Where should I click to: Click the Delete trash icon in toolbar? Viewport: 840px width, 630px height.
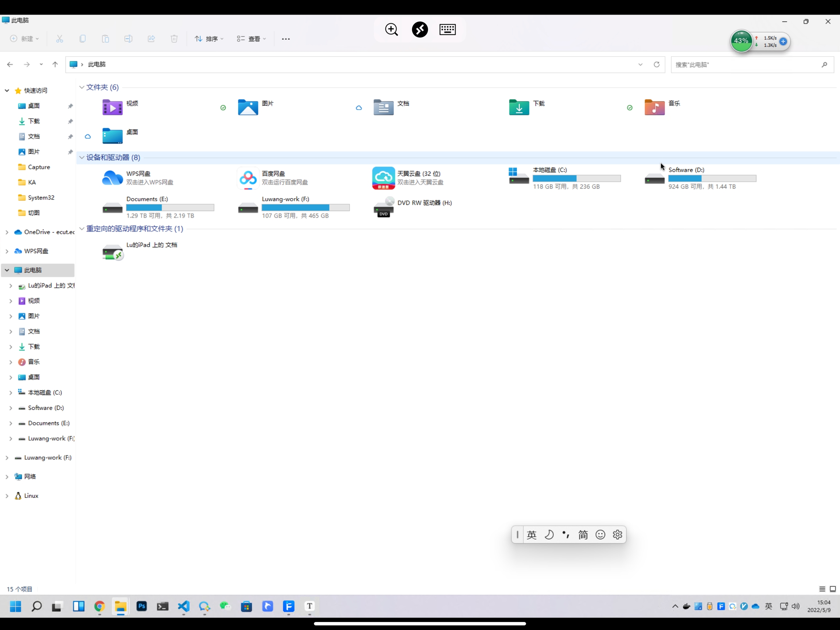(174, 39)
